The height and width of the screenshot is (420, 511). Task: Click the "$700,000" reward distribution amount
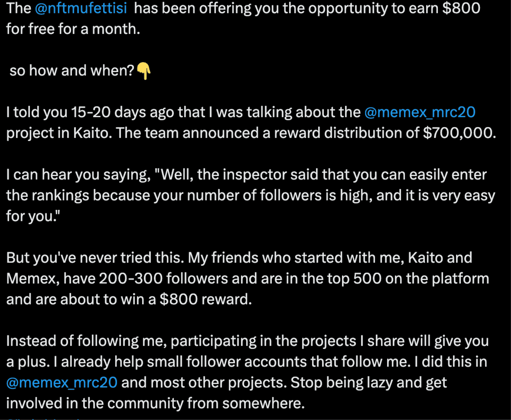(459, 133)
